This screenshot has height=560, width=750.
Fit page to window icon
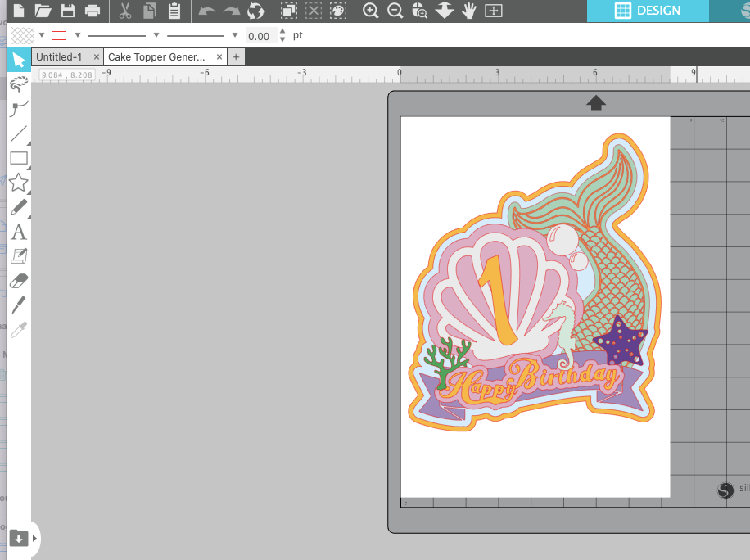(x=493, y=11)
